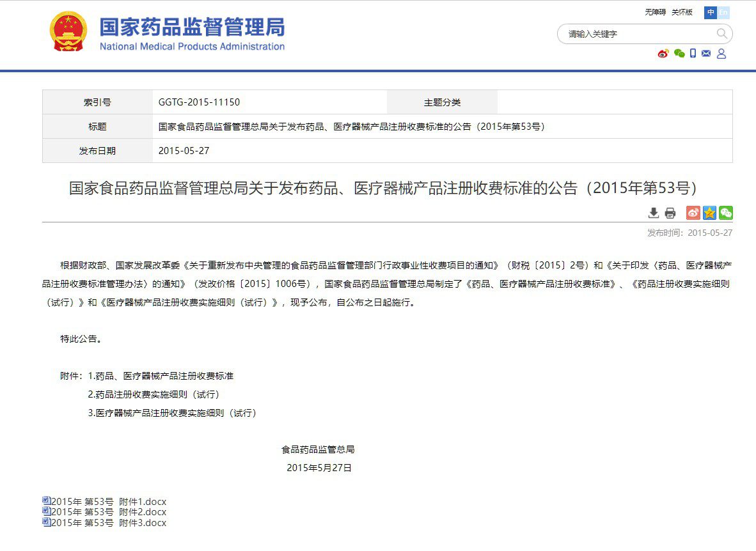The image size is (756, 551).
Task: Click Word file icon beside 附件1.docx
Action: [x=46, y=501]
